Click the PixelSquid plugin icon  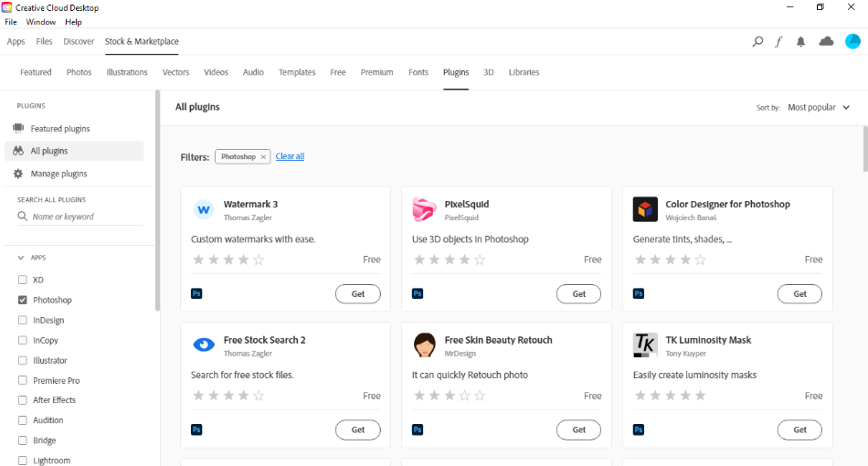tap(424, 210)
